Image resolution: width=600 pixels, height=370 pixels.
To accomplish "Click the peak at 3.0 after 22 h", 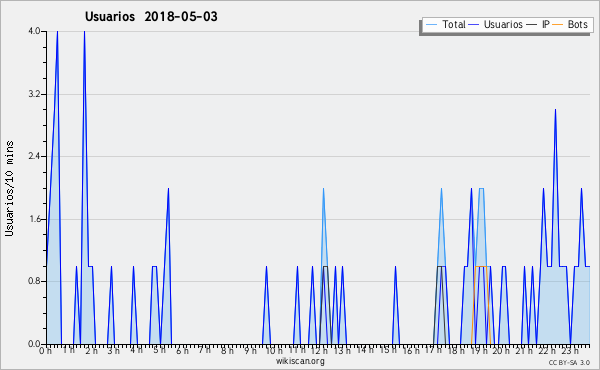I will [x=555, y=110].
